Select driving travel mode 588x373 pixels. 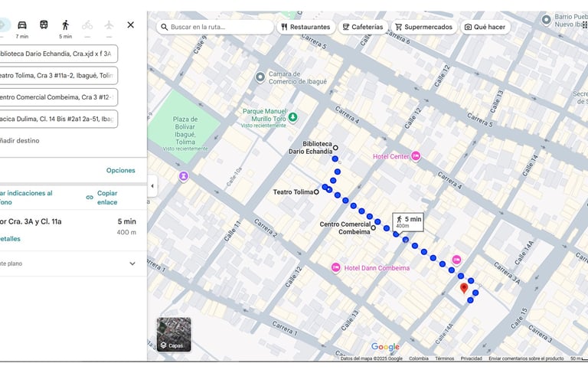pos(22,25)
